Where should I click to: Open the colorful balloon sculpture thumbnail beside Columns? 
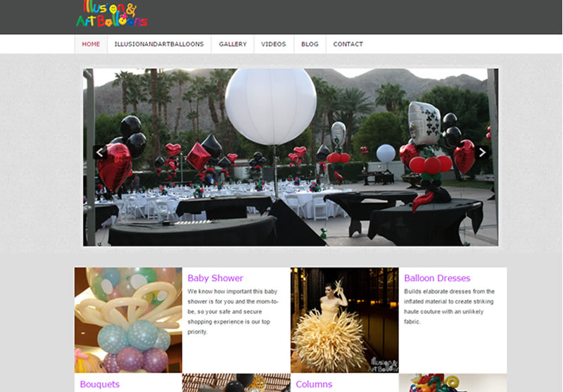point(453,383)
